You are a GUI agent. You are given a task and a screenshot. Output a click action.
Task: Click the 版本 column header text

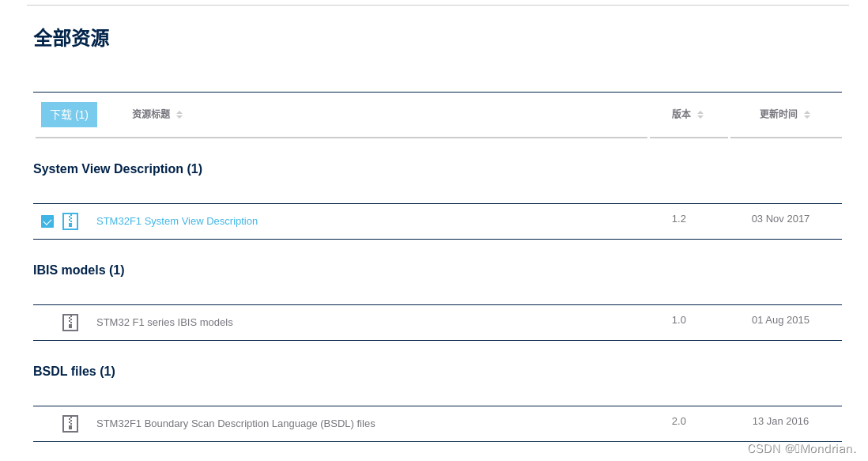coord(681,114)
